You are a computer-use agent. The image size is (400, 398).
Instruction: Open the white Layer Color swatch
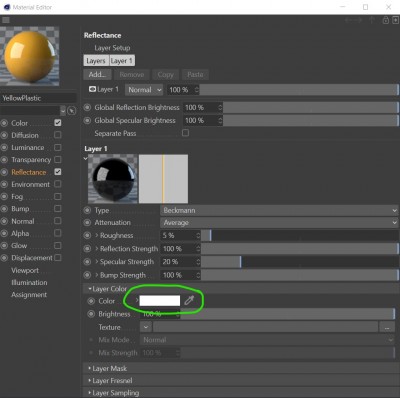pos(160,300)
